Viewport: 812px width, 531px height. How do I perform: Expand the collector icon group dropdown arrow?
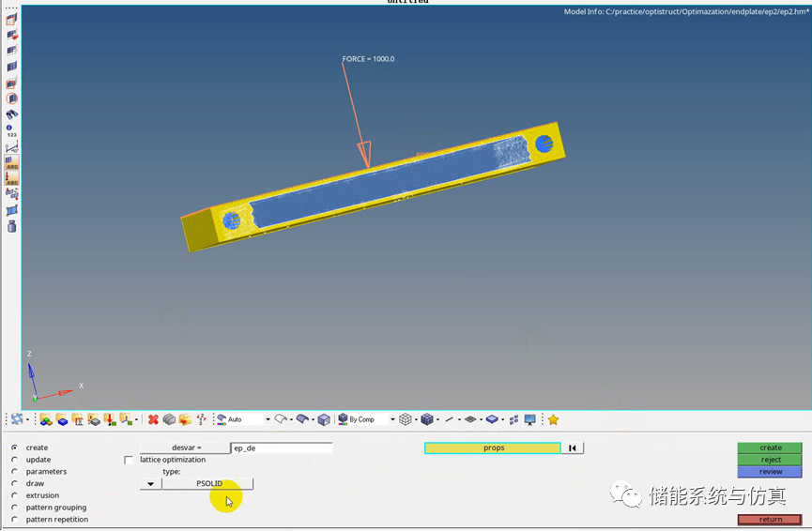(136, 419)
